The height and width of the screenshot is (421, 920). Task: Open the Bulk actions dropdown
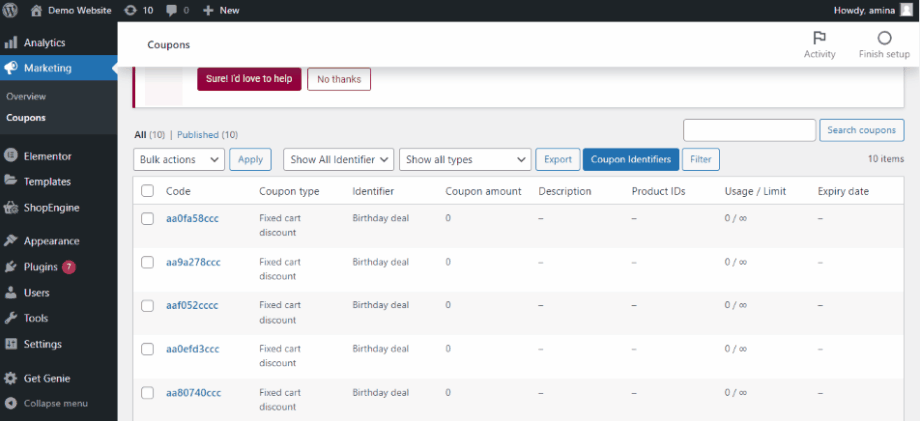[x=179, y=159]
